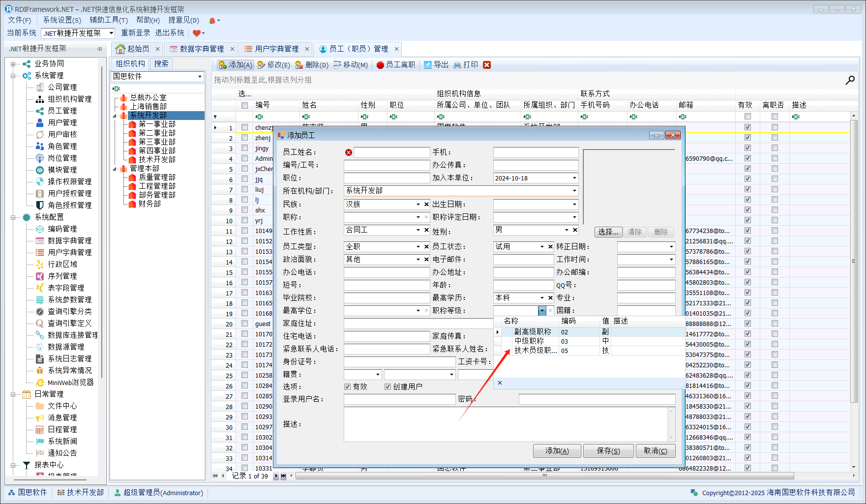Click the 打印 print icon
The image size is (866, 504).
click(457, 65)
